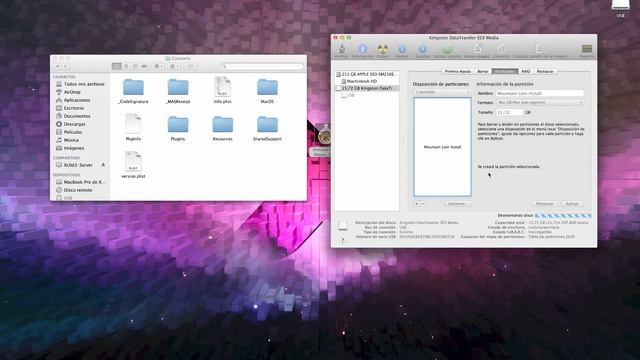Viewport: 640px width, 360px height.
Task: Click the Aplicar button
Action: (572, 203)
